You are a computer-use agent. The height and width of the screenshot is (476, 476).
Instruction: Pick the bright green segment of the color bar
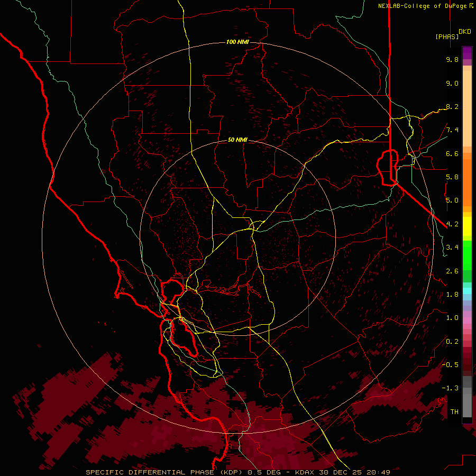click(x=467, y=256)
